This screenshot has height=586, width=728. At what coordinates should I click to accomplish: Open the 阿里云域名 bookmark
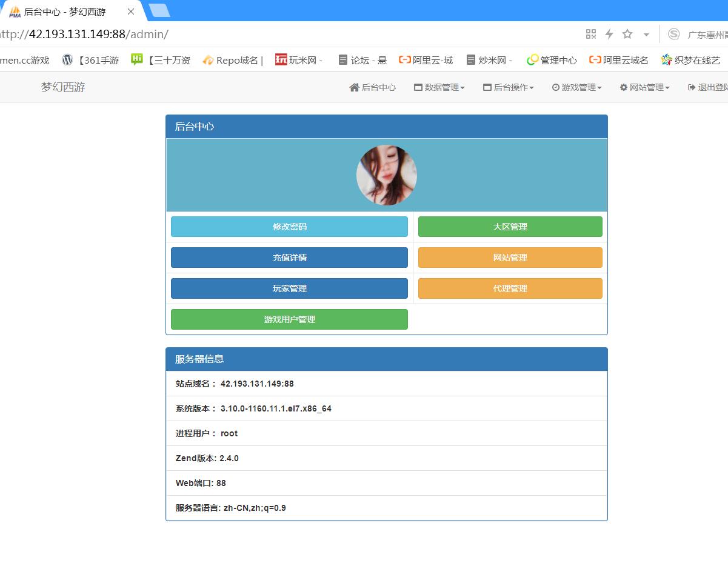[x=619, y=60]
